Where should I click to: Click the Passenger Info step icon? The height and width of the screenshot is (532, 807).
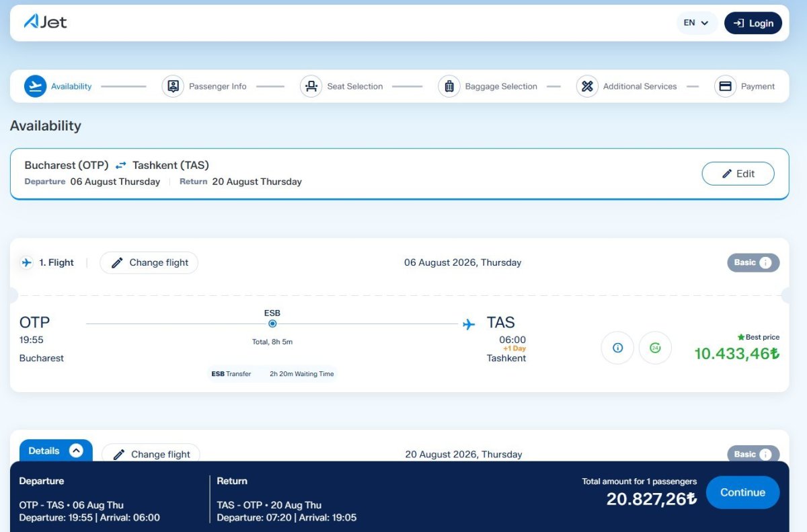pyautogui.click(x=173, y=86)
